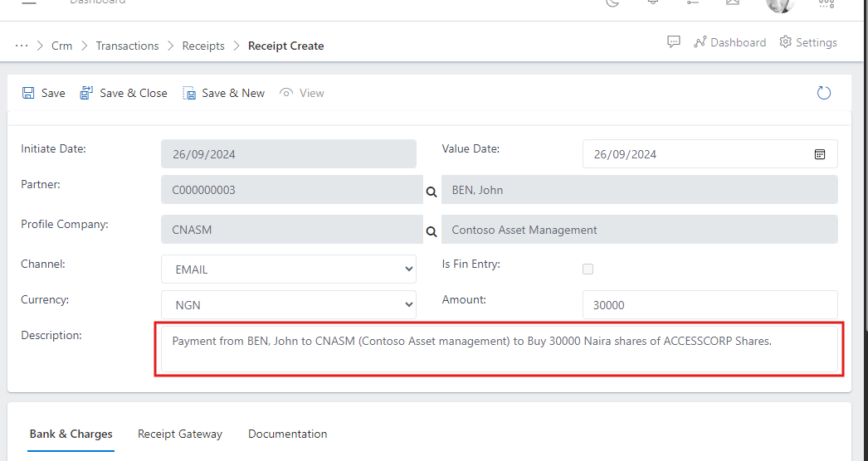Toggle the Is Fin Entry checkbox
The width and height of the screenshot is (868, 461).
point(588,269)
